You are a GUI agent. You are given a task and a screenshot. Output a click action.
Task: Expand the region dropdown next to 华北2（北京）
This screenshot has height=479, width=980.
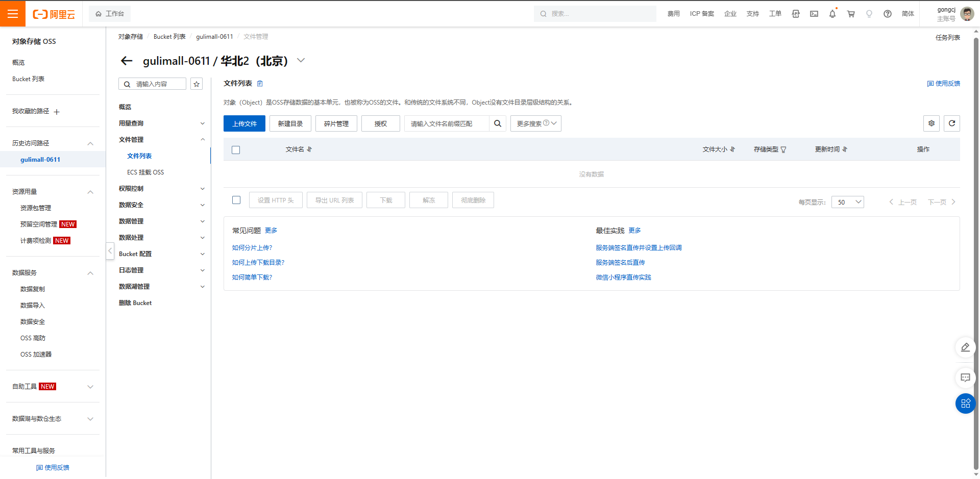point(301,60)
